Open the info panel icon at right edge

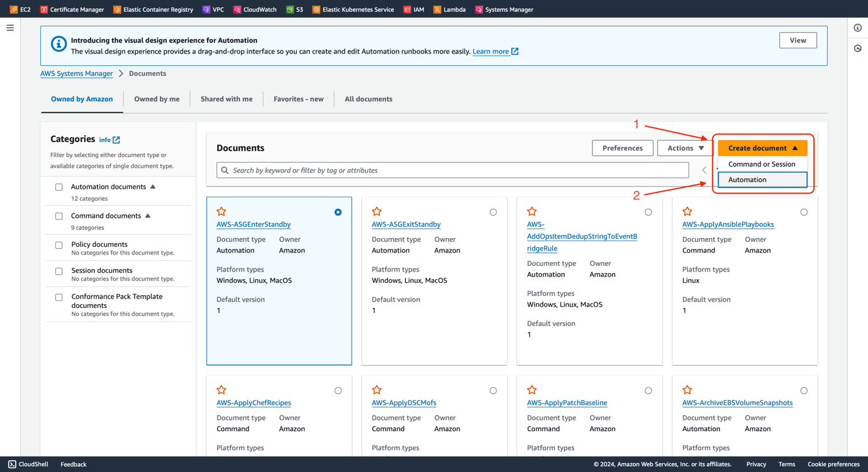pyautogui.click(x=858, y=28)
